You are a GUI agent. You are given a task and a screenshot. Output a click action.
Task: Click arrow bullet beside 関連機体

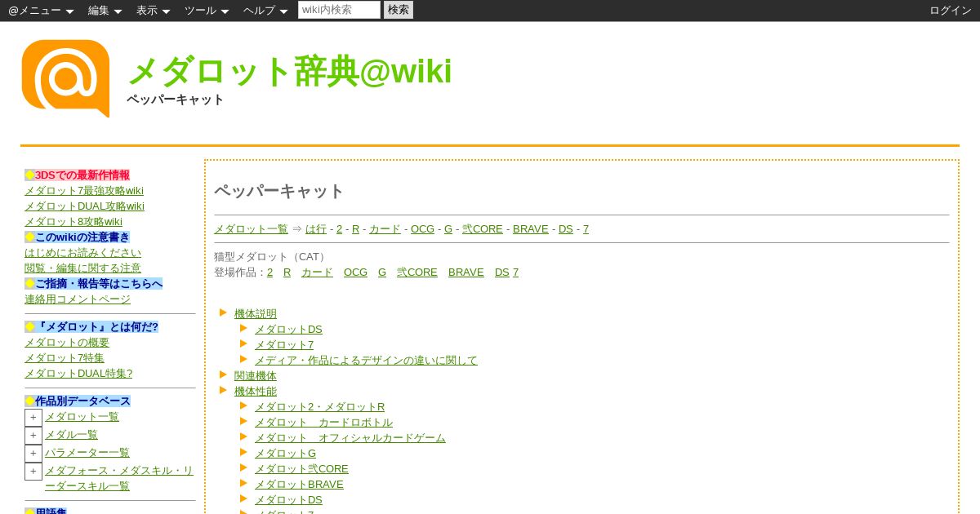click(223, 374)
